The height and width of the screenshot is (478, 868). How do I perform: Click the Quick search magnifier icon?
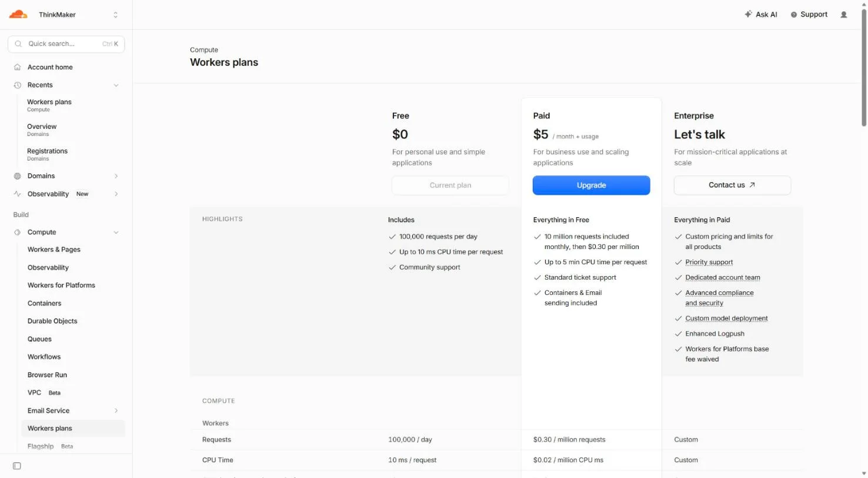pos(18,44)
